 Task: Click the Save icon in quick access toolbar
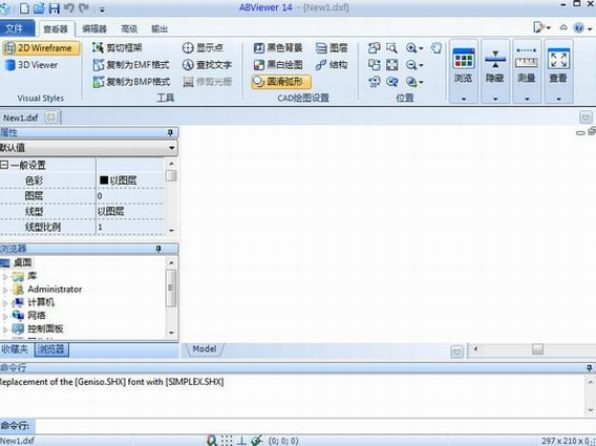pyautogui.click(x=54, y=8)
